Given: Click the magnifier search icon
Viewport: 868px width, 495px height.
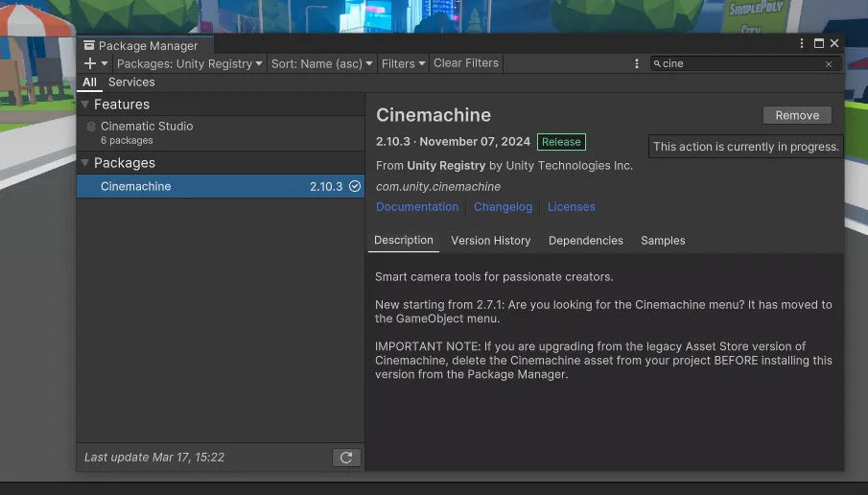Looking at the screenshot, I should pos(657,63).
